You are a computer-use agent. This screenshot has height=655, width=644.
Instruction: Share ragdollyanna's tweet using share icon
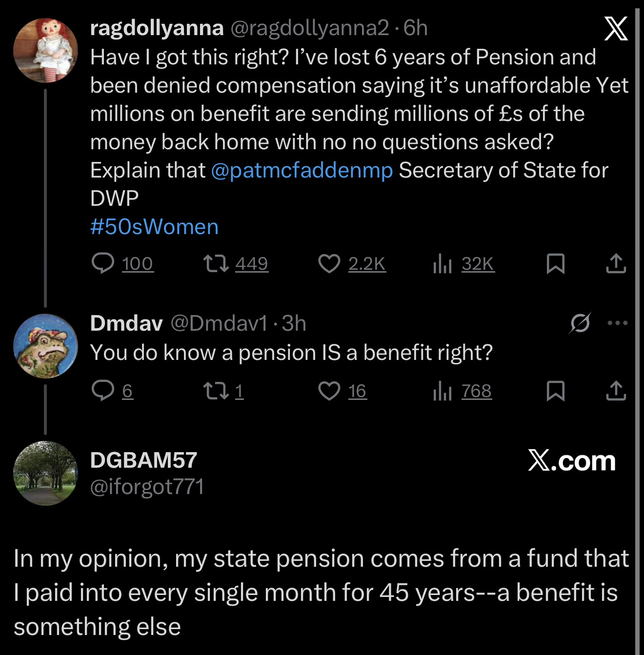[616, 263]
